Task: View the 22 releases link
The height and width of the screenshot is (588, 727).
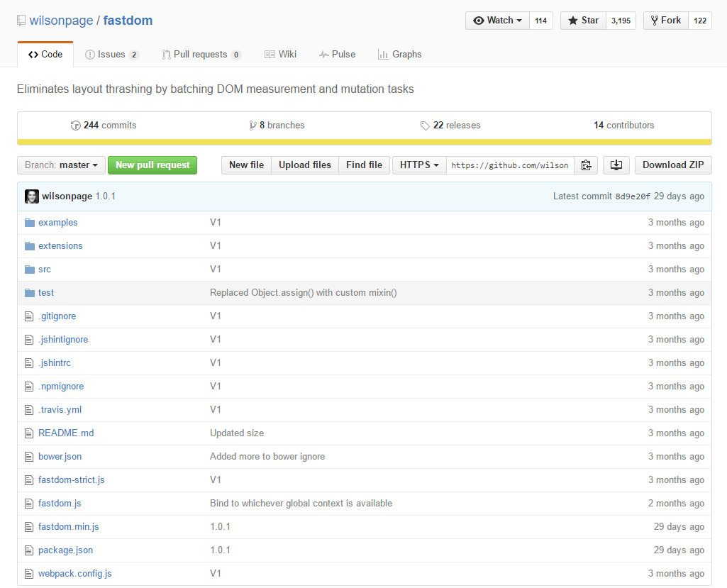Action: (x=450, y=126)
